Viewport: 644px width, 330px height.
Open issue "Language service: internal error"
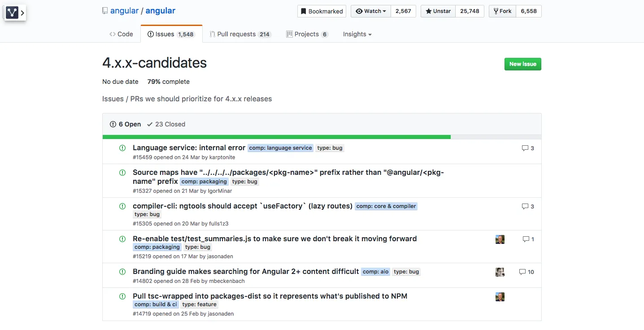[189, 148]
